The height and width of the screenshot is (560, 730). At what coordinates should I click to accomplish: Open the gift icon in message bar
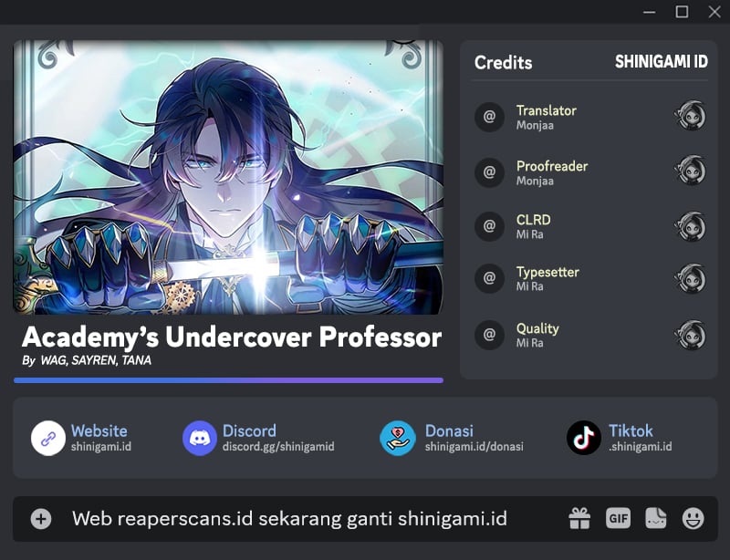pos(579,518)
